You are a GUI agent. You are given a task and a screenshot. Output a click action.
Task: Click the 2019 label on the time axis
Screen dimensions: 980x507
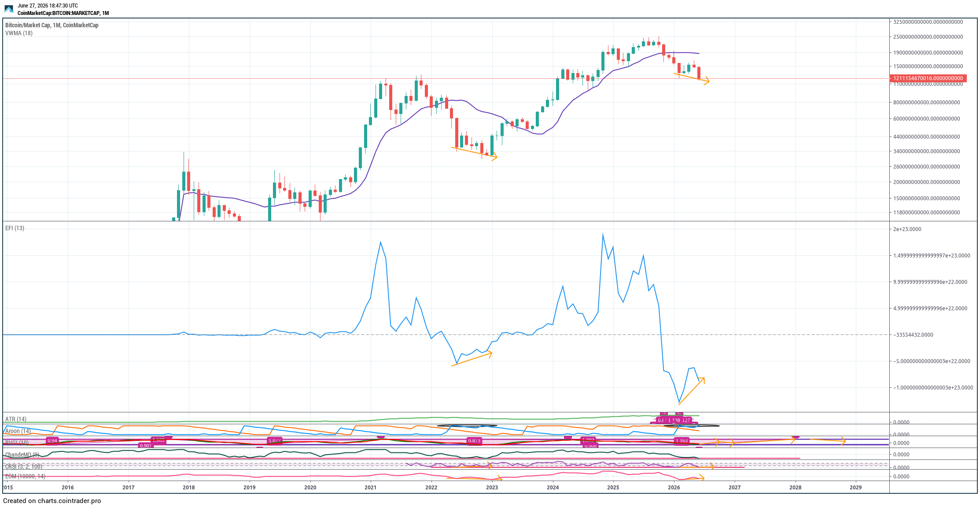[x=250, y=487]
